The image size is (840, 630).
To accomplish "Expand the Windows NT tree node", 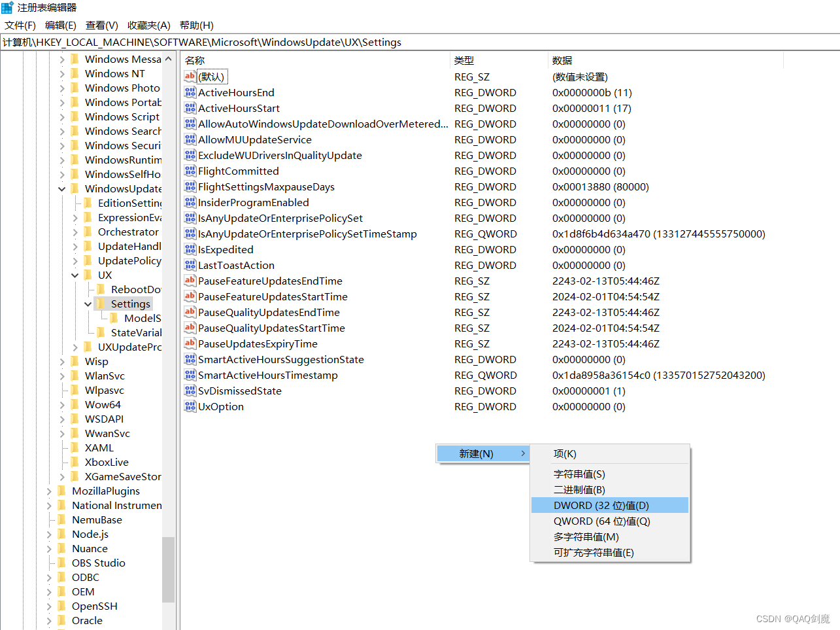I will click(62, 73).
